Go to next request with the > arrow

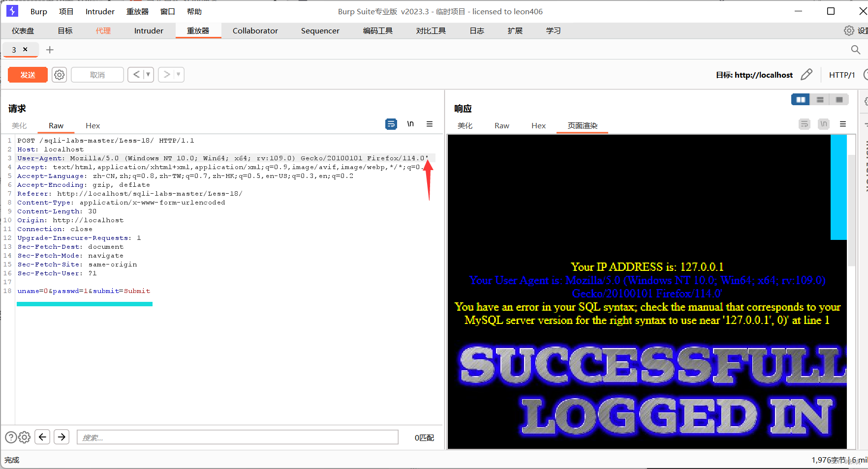pos(167,75)
